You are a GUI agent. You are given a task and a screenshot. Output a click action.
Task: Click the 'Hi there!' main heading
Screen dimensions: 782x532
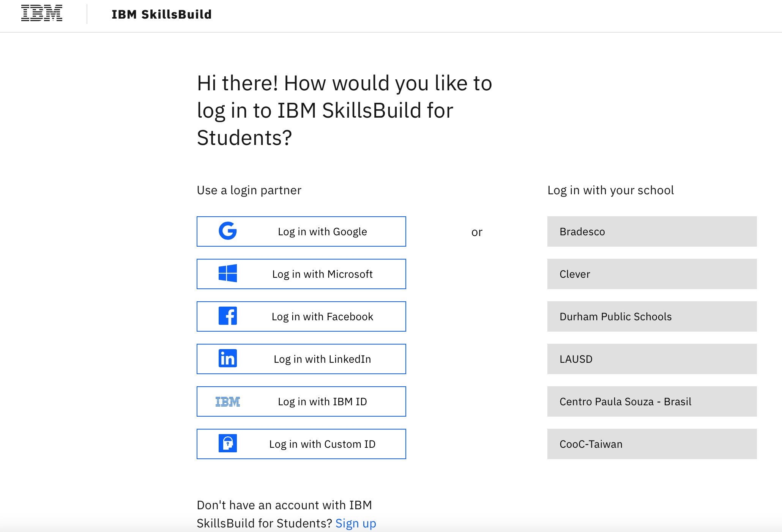point(344,110)
